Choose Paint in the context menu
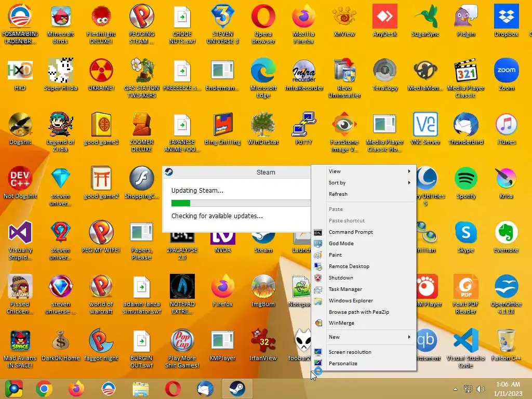532x399 pixels. [364, 255]
